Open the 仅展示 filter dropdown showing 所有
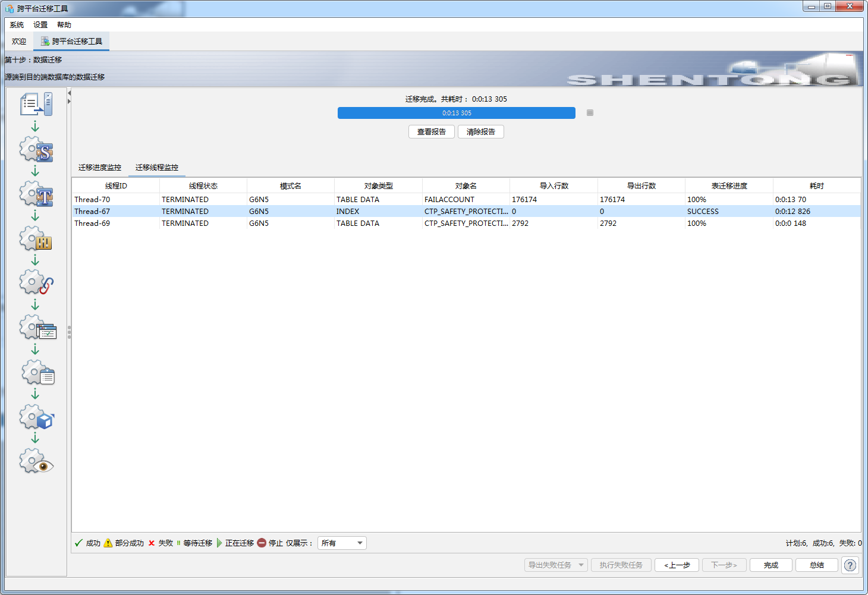Viewport: 868px width, 595px height. click(342, 543)
